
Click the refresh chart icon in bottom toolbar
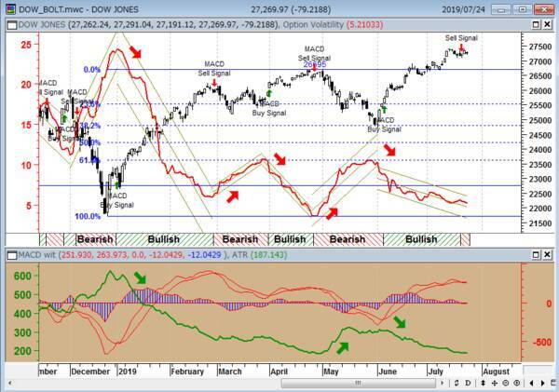[x=457, y=383]
